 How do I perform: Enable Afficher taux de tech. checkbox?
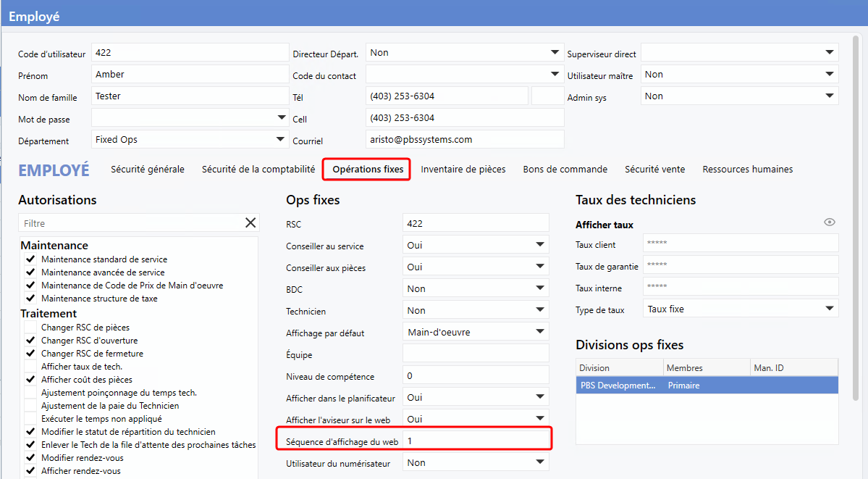tap(30, 367)
